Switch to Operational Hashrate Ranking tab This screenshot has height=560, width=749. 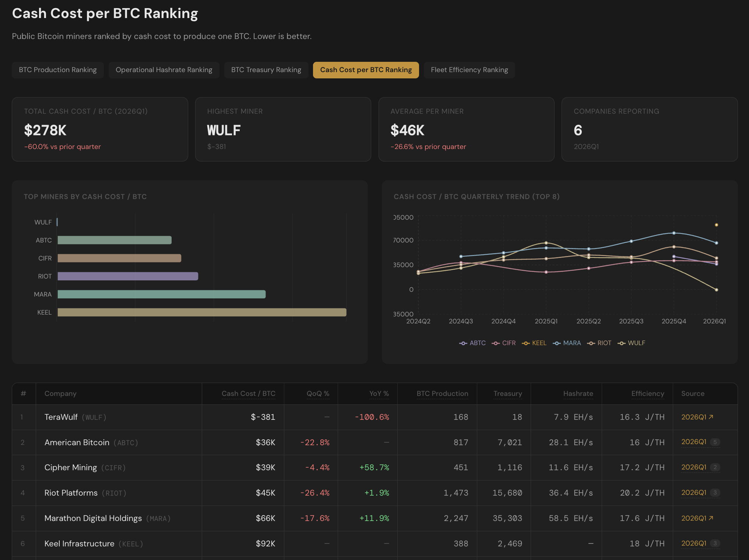164,70
